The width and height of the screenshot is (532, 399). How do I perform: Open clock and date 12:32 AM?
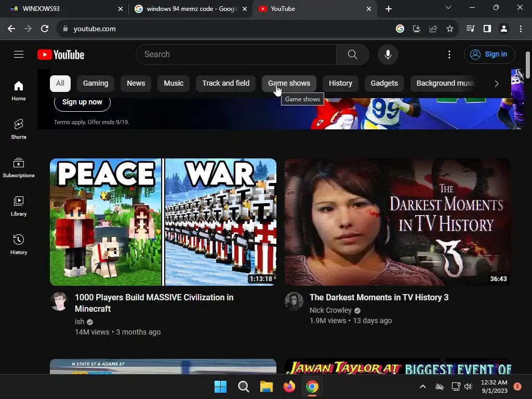(494, 387)
